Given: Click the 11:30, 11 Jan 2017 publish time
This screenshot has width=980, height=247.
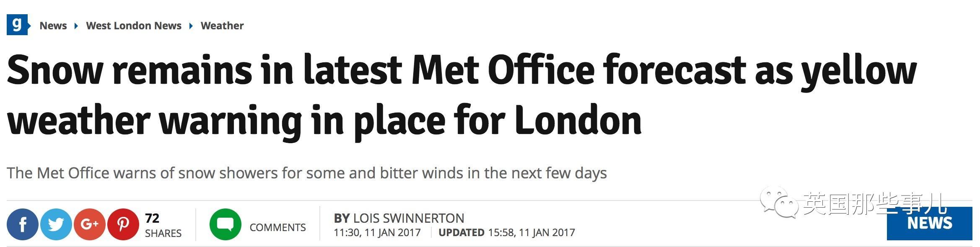Looking at the screenshot, I should [377, 233].
